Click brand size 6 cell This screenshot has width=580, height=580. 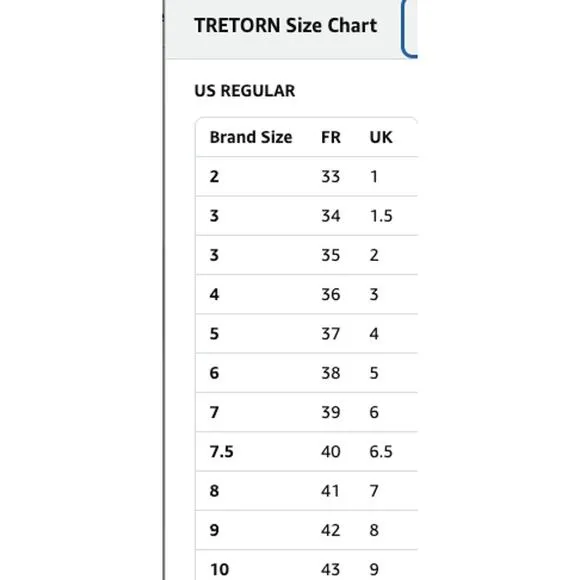coord(214,373)
